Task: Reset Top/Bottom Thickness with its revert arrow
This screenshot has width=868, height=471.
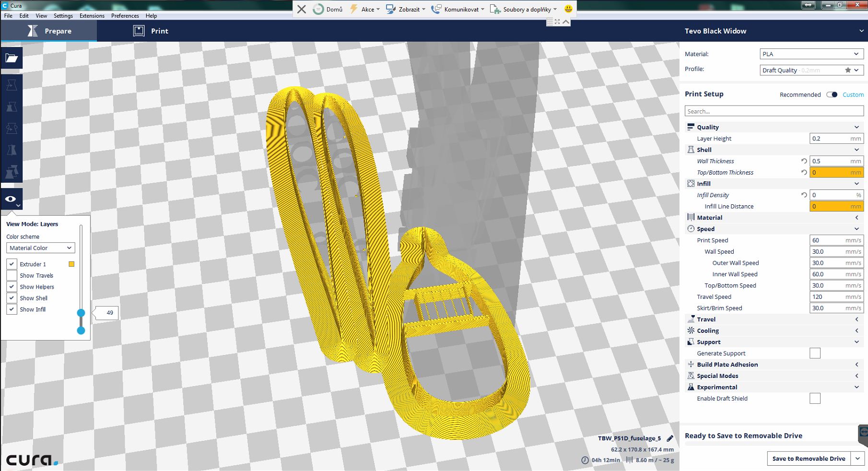Action: (x=804, y=173)
